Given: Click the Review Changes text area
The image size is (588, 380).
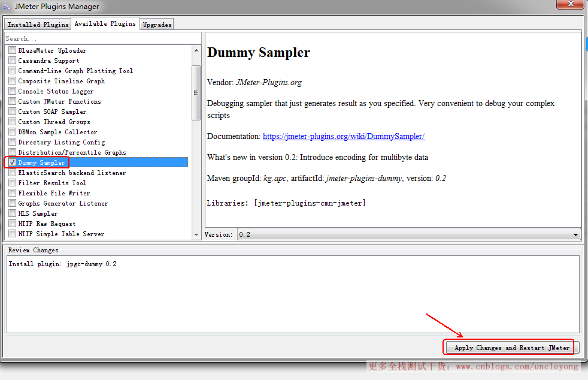Looking at the screenshot, I should pyautogui.click(x=293, y=294).
